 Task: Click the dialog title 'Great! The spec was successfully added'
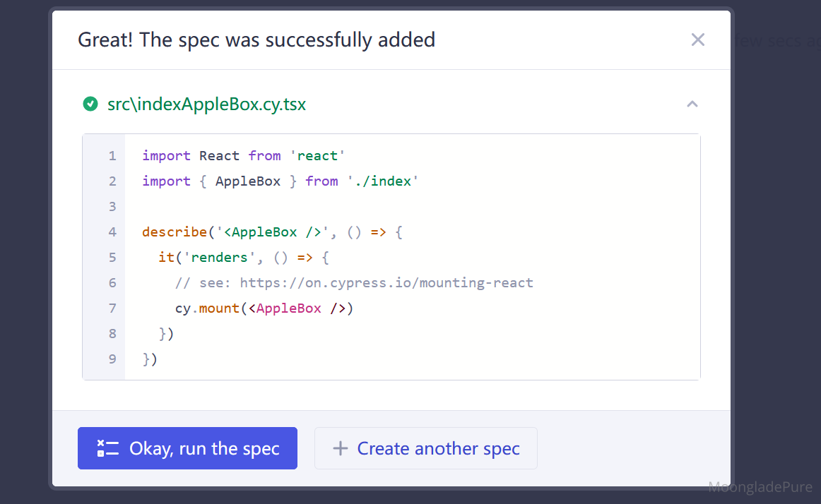(x=256, y=40)
